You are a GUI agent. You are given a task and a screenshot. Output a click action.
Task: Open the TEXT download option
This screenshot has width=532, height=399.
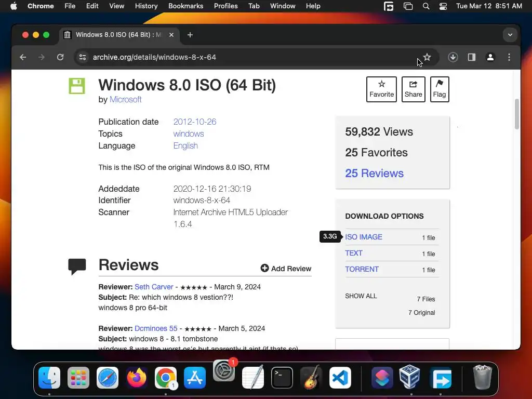(353, 253)
